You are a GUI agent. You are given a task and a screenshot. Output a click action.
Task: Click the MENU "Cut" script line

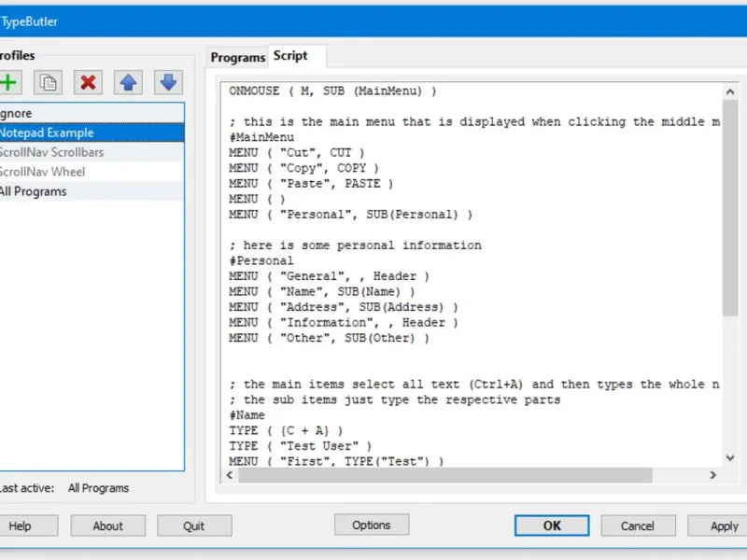296,153
